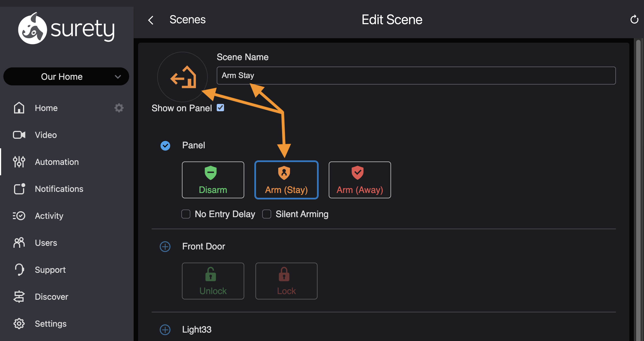
Task: Open the Our Home location dropdown
Action: [x=66, y=76]
